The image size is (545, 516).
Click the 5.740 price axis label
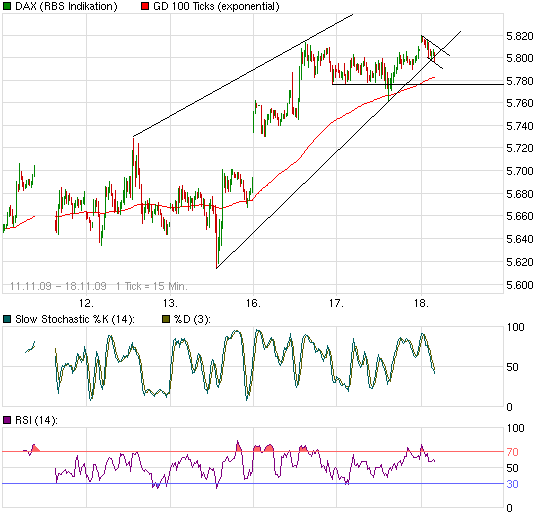click(520, 126)
